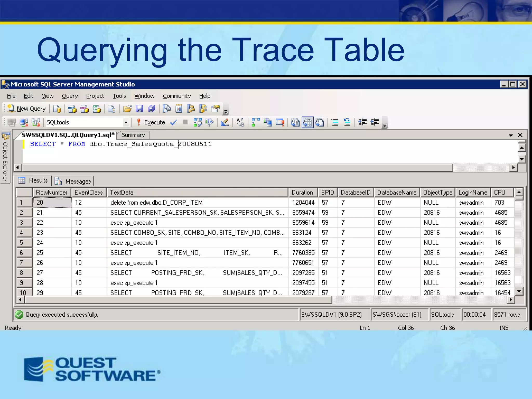This screenshot has height=399, width=532.
Task: Click the Save floppy disk icon
Action: coord(139,109)
